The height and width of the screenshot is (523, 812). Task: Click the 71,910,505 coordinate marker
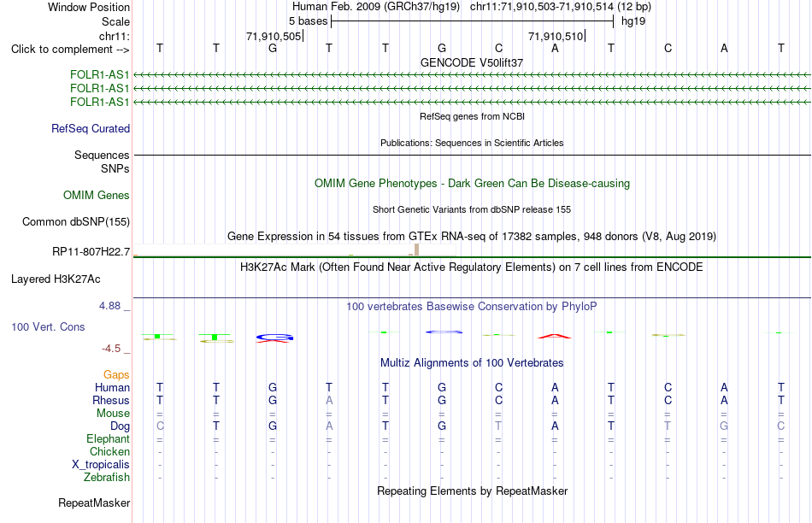pyautogui.click(x=274, y=36)
